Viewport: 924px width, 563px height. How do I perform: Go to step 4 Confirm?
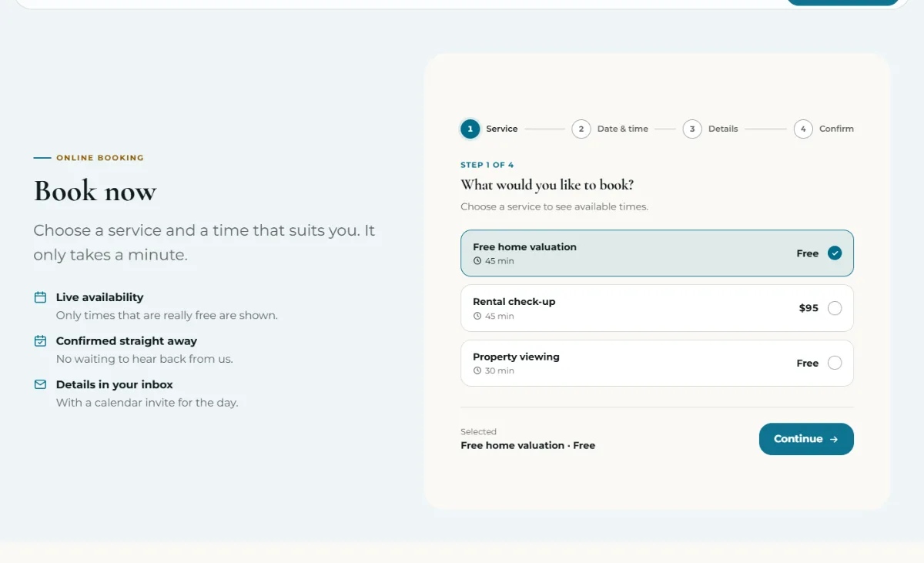pos(824,129)
